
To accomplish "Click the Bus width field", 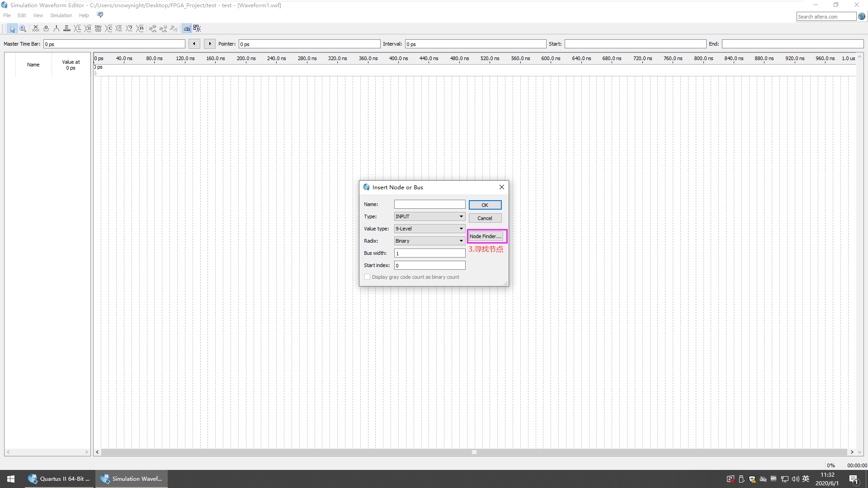I will (429, 253).
